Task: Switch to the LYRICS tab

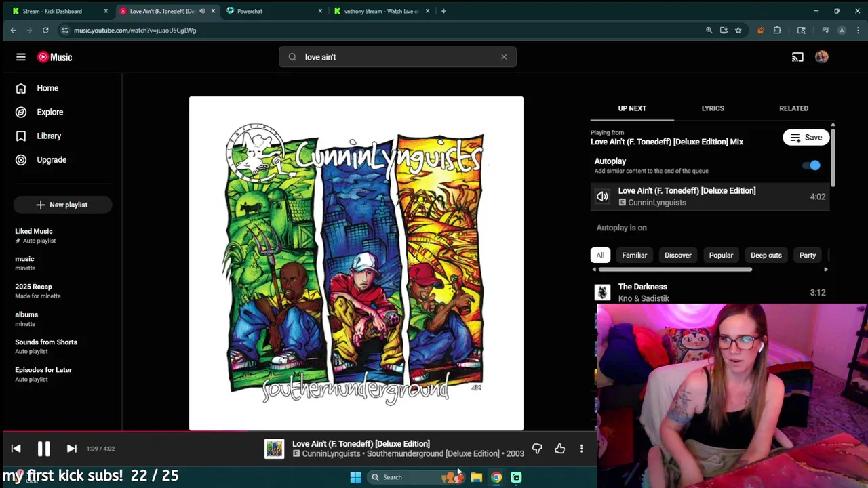Action: click(713, 108)
